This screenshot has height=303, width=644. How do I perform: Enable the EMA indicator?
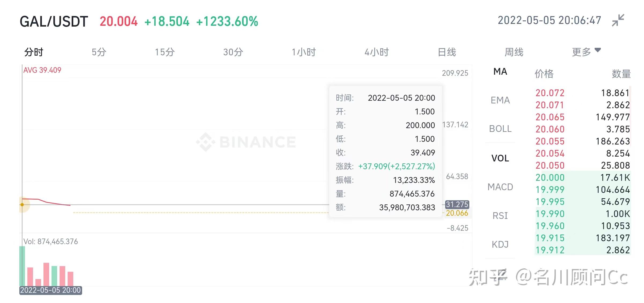pyautogui.click(x=500, y=100)
